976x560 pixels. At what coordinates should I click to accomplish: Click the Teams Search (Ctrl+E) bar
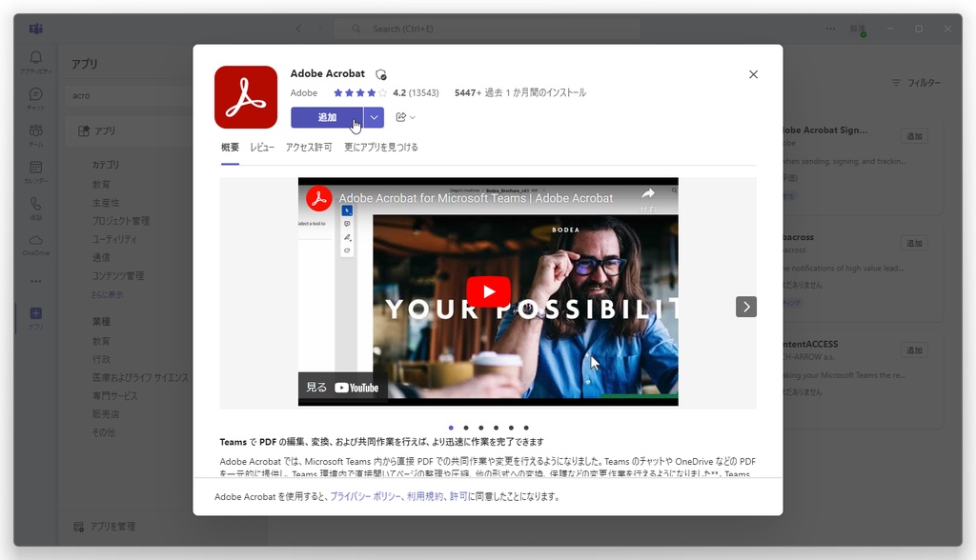[x=487, y=29]
